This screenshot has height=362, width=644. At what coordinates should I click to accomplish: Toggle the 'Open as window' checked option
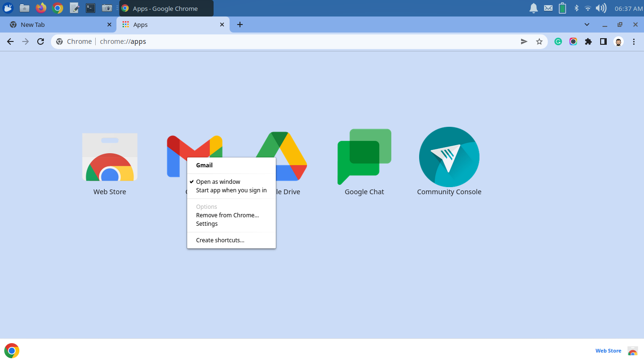click(231, 181)
